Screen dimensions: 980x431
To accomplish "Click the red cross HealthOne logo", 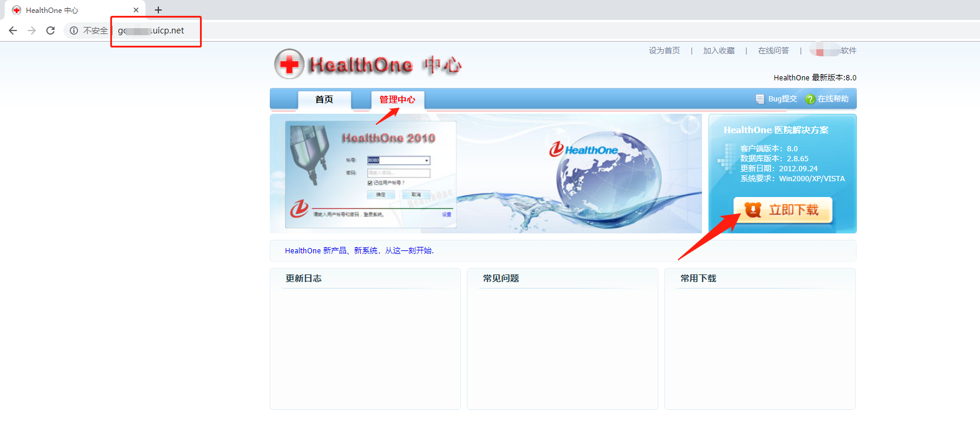I will 289,64.
